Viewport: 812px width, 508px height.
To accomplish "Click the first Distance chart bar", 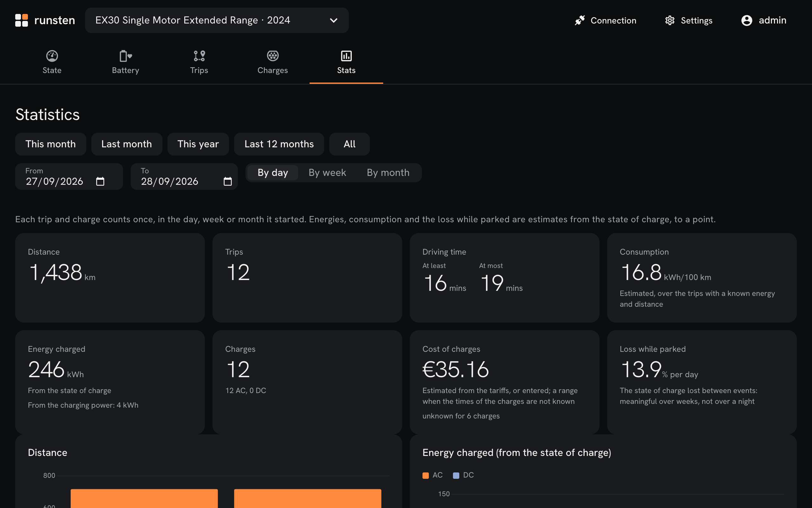I will (x=144, y=498).
